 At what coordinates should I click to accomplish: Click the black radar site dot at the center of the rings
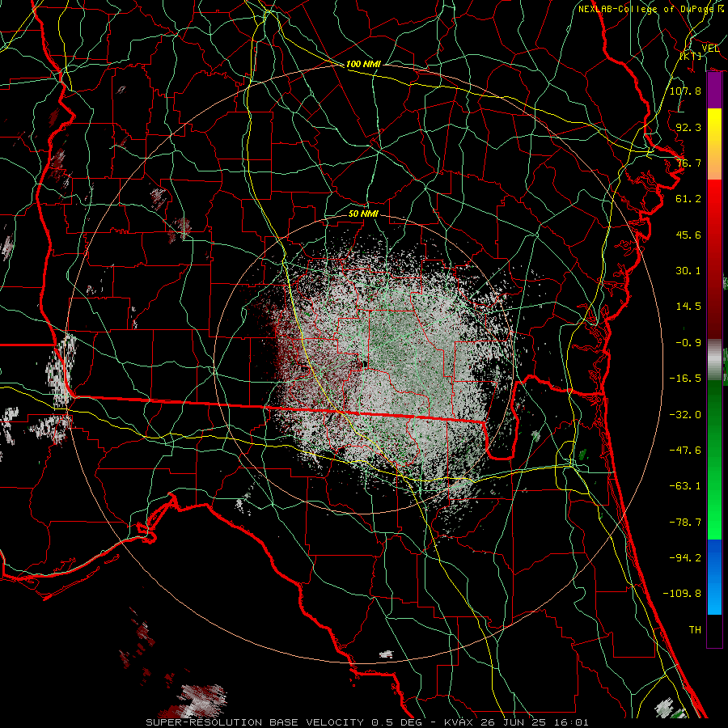[x=365, y=365]
